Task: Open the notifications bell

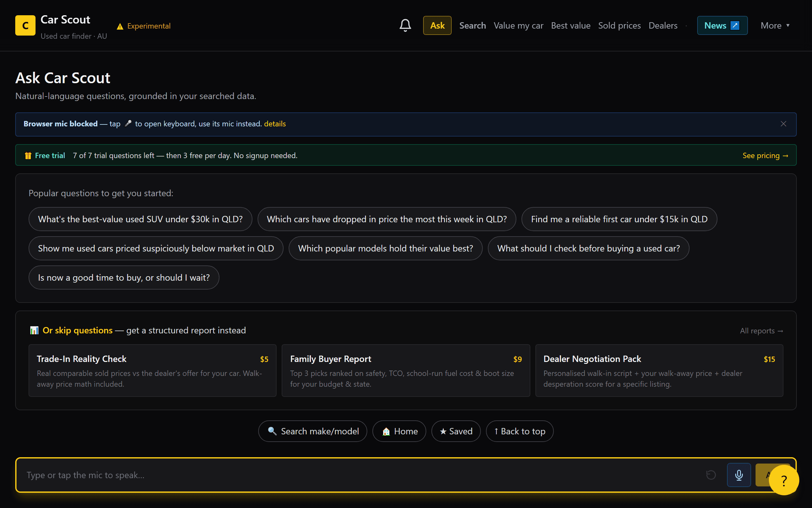Action: tap(405, 25)
